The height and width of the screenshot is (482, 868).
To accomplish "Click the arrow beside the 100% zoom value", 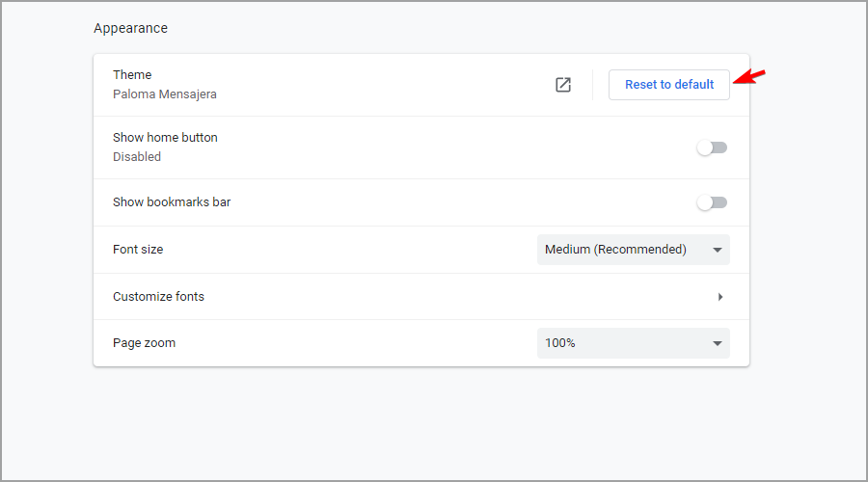I will (x=718, y=343).
